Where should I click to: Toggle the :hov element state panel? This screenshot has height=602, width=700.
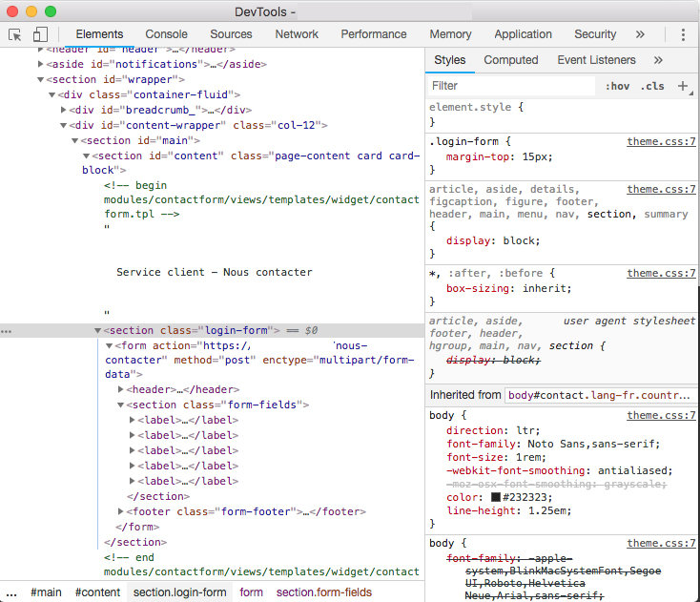tap(617, 86)
